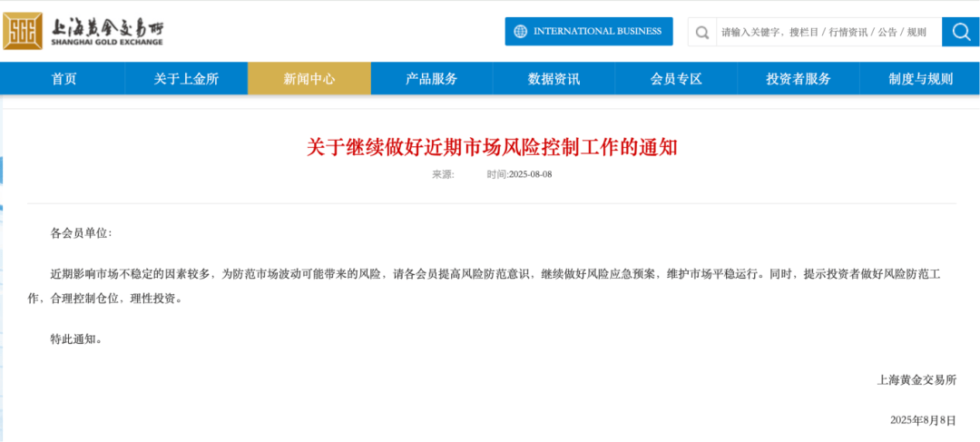
Task: Click the blue search magnifier button
Action: click(960, 31)
